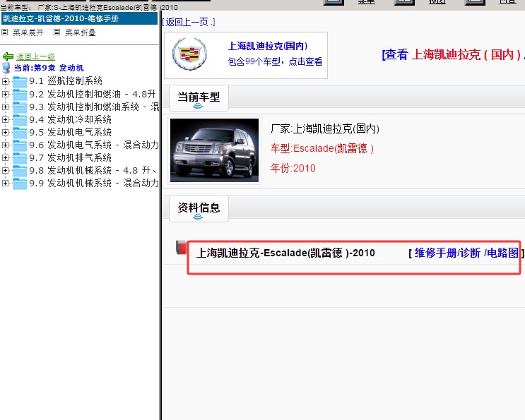The width and height of the screenshot is (525, 420).
Task: Click the 当前:第9章 发动机 heading
Action: tap(49, 68)
